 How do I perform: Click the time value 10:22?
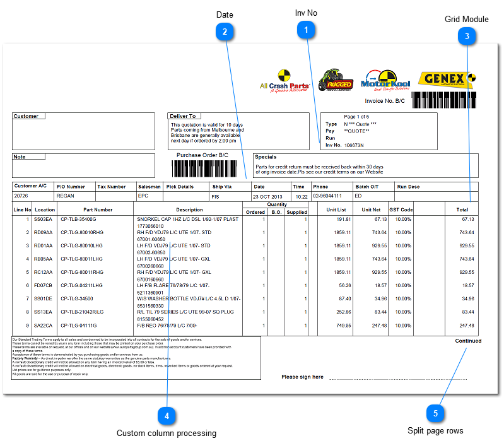click(302, 197)
